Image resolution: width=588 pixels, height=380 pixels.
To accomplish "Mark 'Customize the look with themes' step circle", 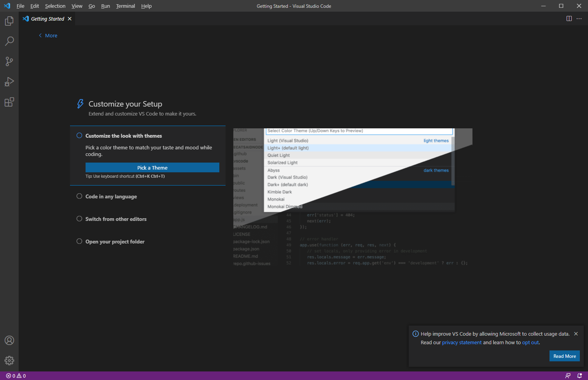I will click(x=79, y=136).
